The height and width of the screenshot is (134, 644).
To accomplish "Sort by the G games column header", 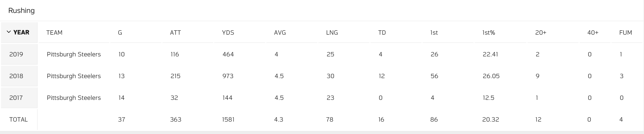I will 120,33.
